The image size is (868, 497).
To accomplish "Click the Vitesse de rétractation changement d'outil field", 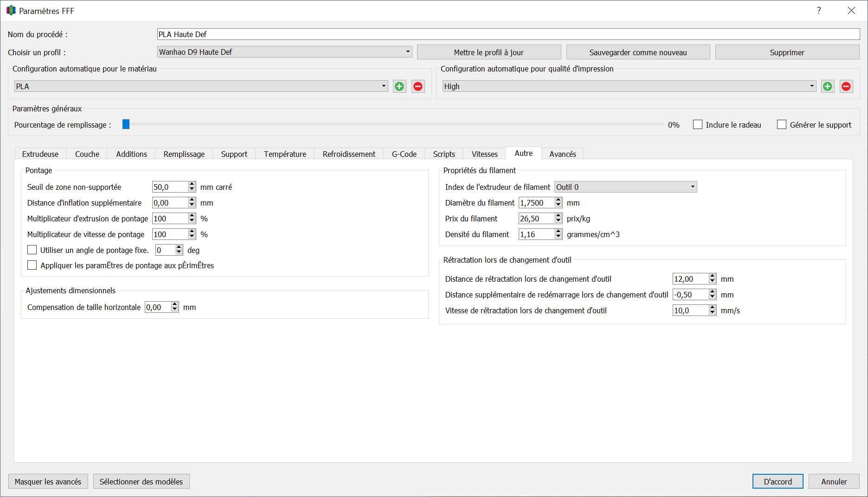I will point(690,310).
